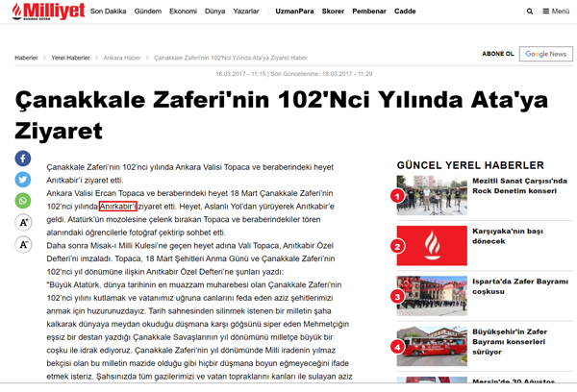Decrease article font size
The width and height of the screenshot is (577, 392).
pos(23,245)
